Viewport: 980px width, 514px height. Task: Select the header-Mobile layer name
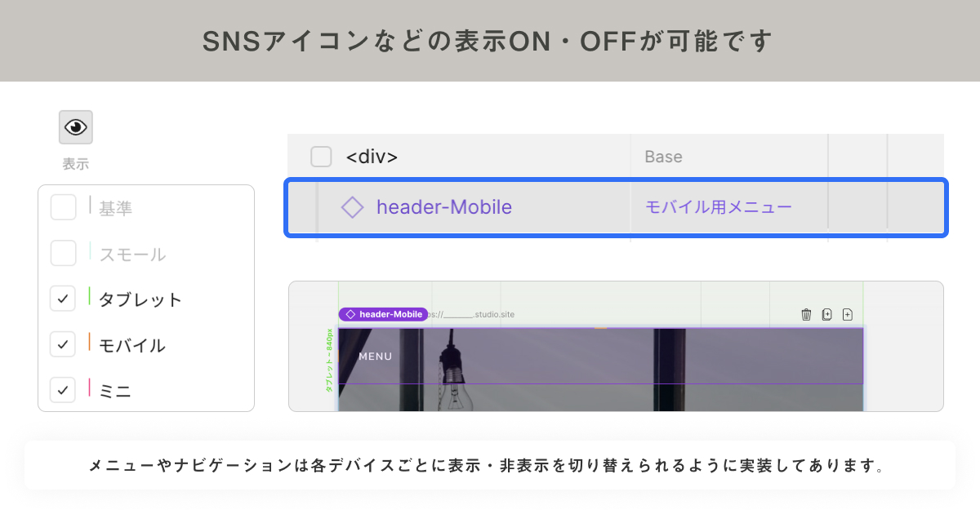(x=444, y=207)
